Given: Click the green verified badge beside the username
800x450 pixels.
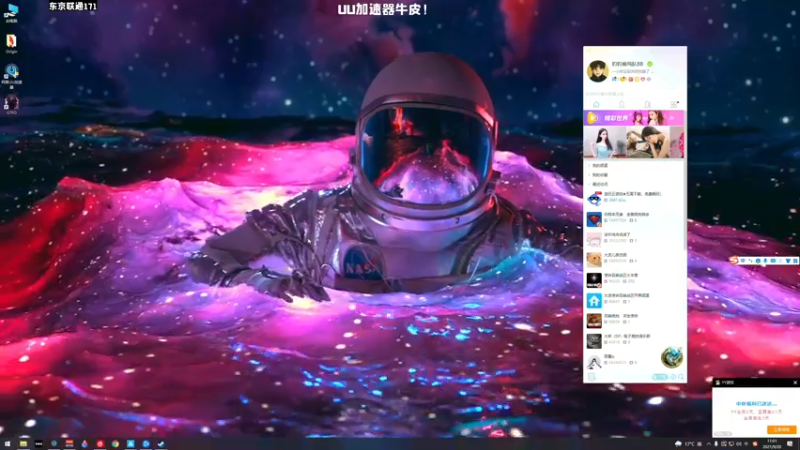Looking at the screenshot, I should pos(650,64).
